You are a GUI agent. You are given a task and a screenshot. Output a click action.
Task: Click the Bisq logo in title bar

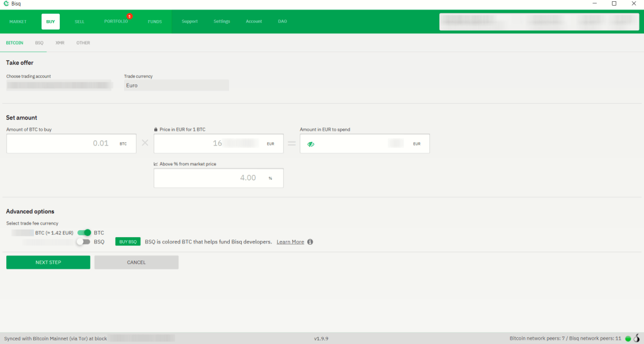click(6, 4)
